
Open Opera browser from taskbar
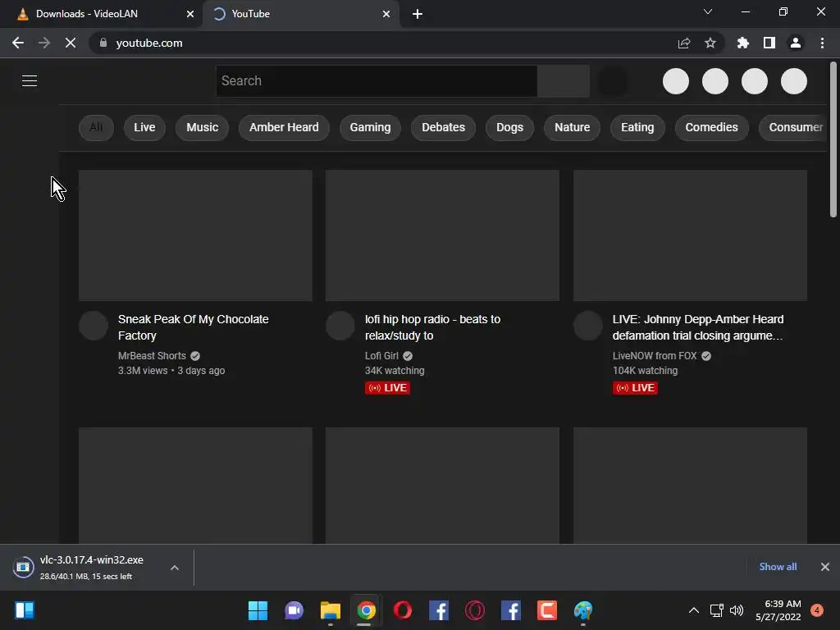[x=402, y=610]
